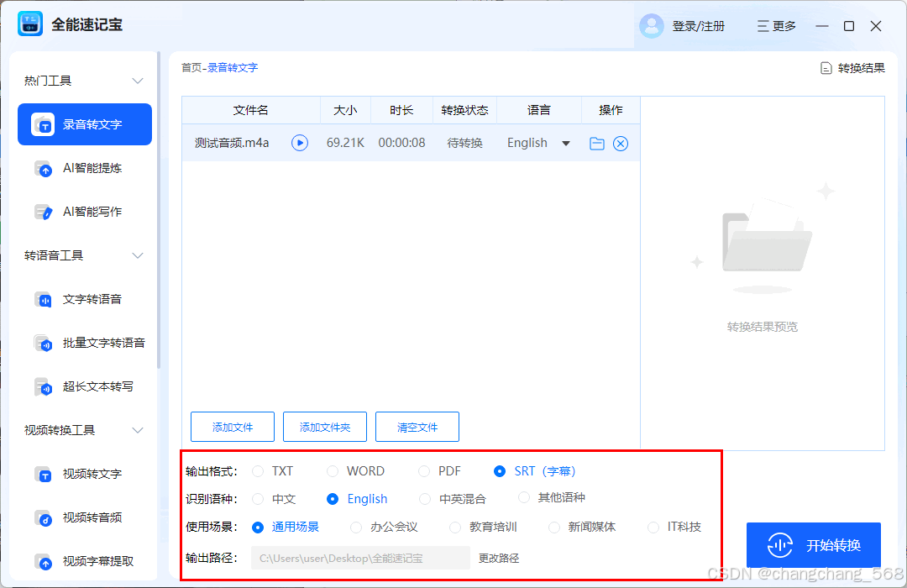Select English recognition language
907x588 pixels.
pos(333,499)
